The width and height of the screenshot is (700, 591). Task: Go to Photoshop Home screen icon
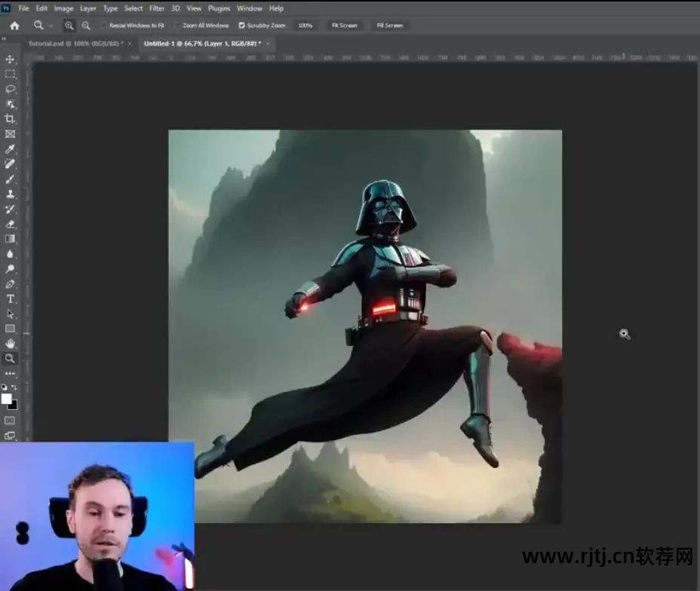[x=14, y=26]
